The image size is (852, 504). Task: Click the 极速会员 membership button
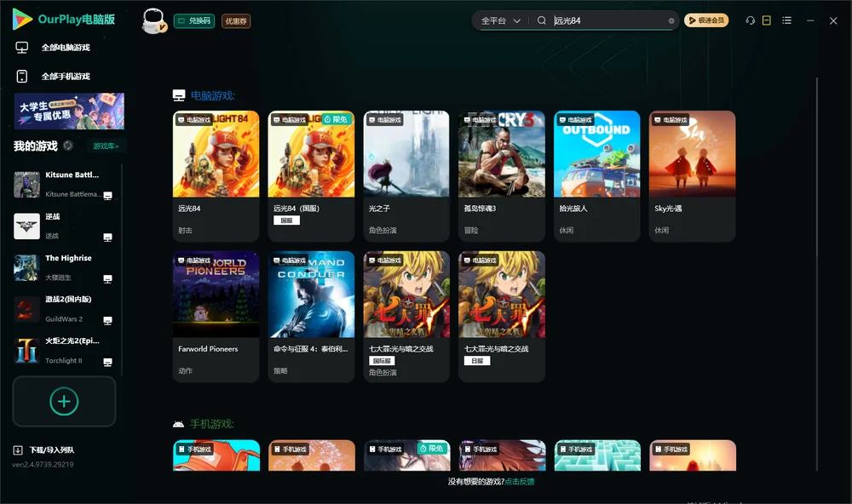pos(705,20)
